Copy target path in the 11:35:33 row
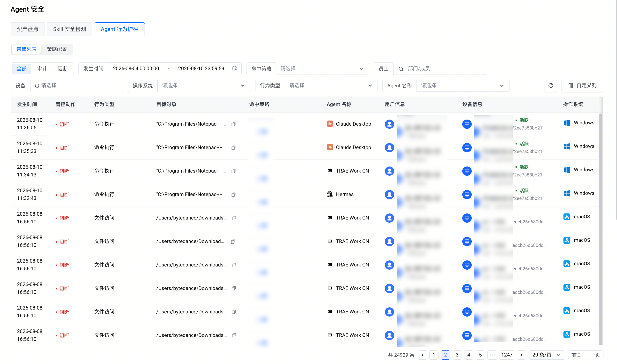617x364 pixels. coord(233,148)
